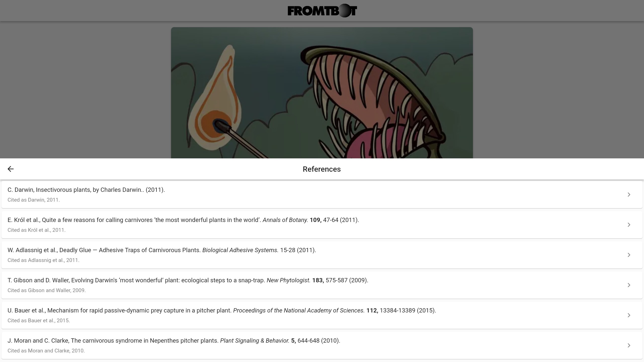Open chevron on Bauer et al. 2015 row
644x362 pixels.
629,315
